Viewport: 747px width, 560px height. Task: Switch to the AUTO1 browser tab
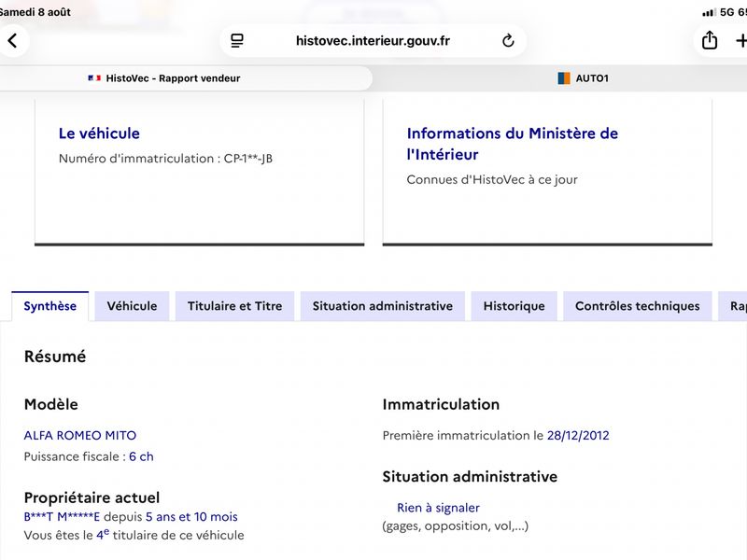(583, 78)
